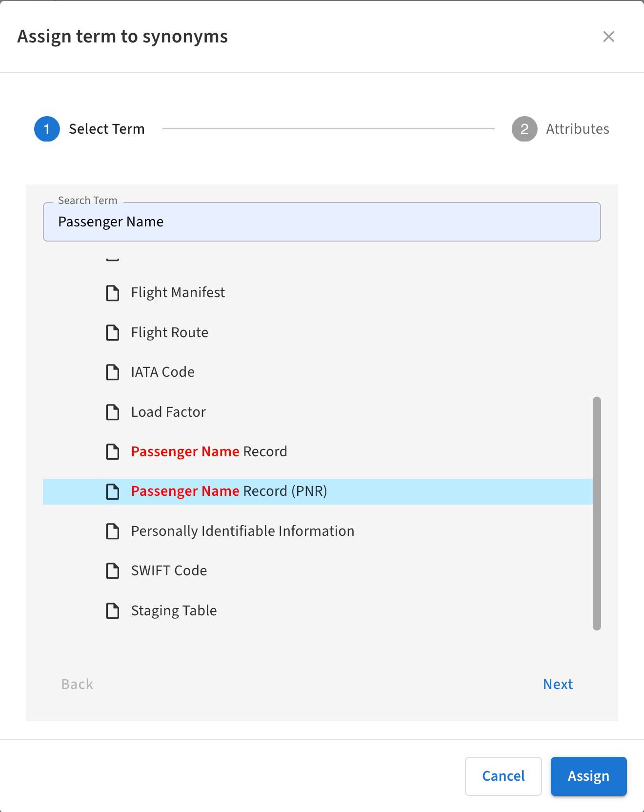Cancel the assign term dialog
Viewport: 644px width, 812px height.
503,776
